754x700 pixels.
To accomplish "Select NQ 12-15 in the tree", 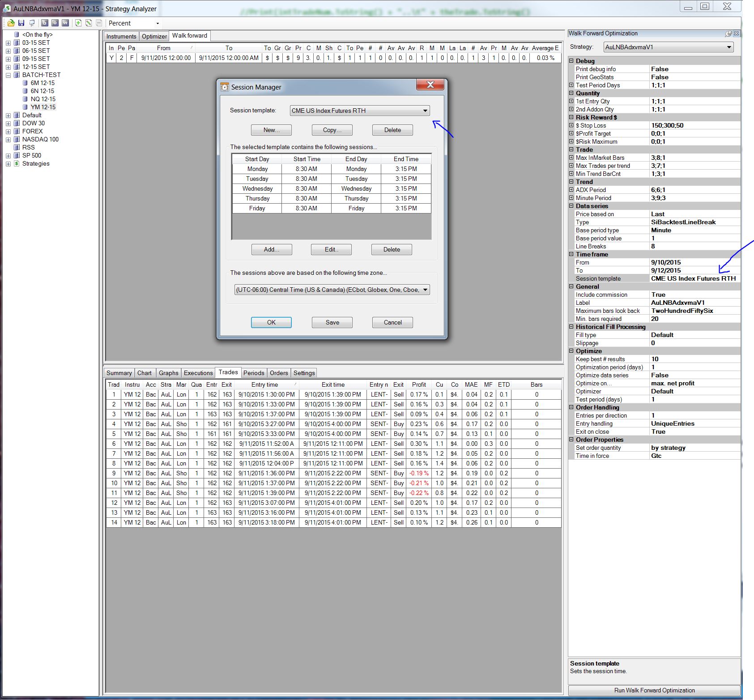I will click(x=43, y=99).
